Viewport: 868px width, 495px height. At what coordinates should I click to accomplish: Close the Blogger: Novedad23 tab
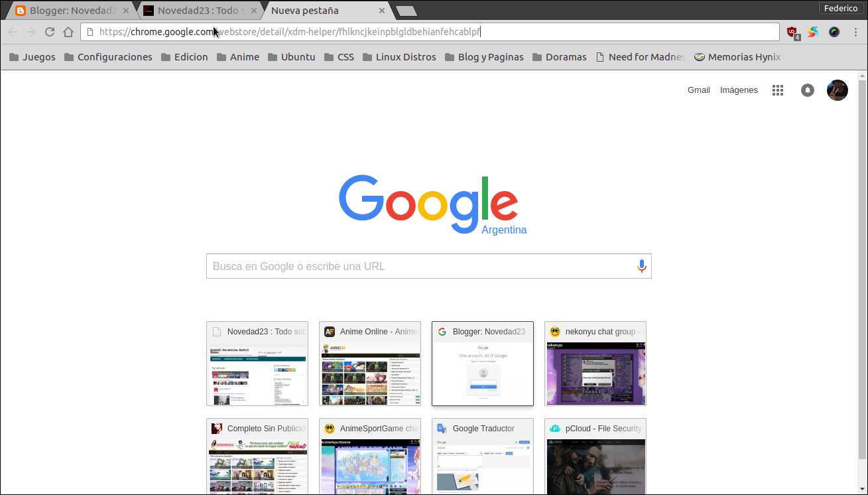[126, 11]
